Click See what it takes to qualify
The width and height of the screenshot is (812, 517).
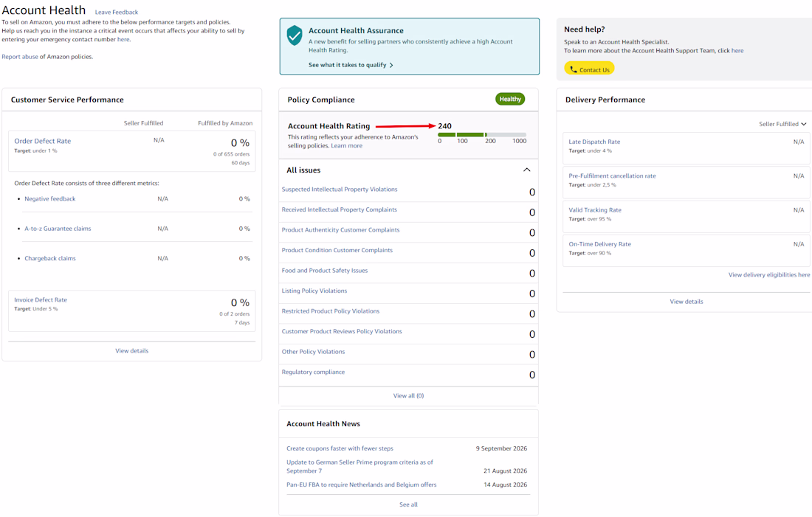point(351,65)
